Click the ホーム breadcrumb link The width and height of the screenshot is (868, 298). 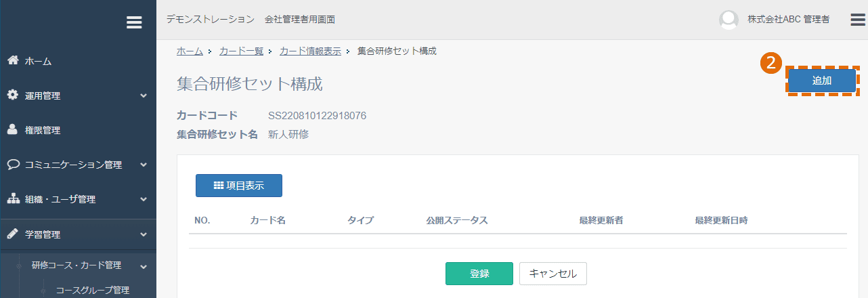pyautogui.click(x=190, y=51)
